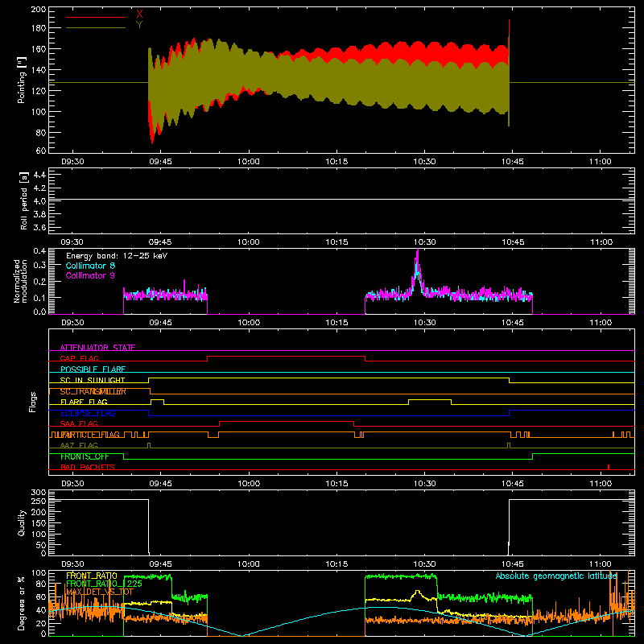The width and height of the screenshot is (644, 644).
Task: Select the red X legend line sample
Action: pos(96,17)
